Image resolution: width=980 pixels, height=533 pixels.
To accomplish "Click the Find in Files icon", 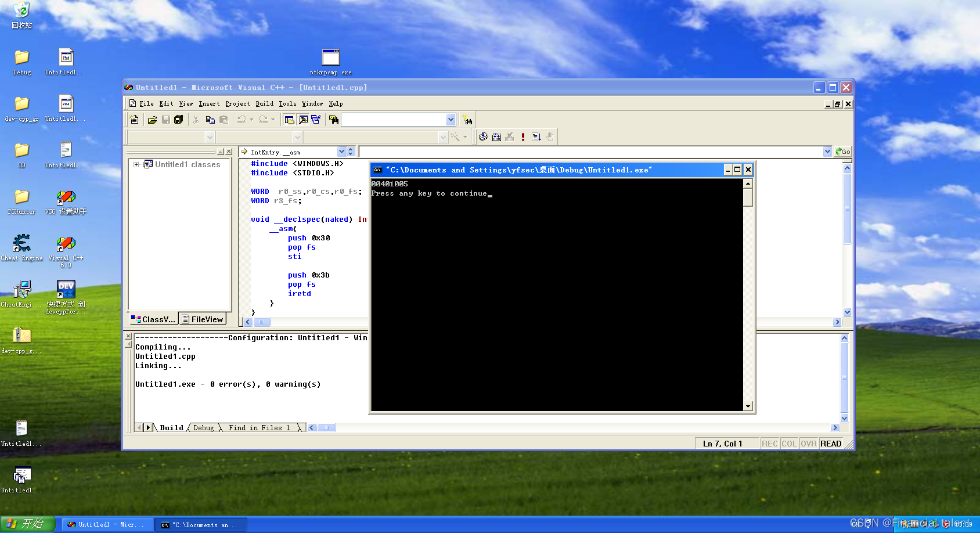I will coord(334,120).
